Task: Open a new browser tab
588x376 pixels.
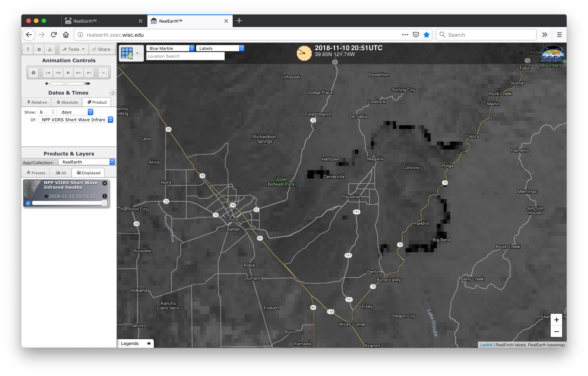Action: (239, 21)
